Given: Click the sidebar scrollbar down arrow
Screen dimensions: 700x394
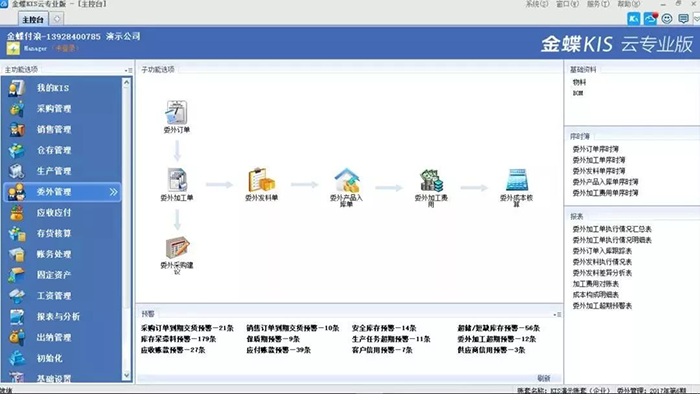Looking at the screenshot, I should click(126, 375).
